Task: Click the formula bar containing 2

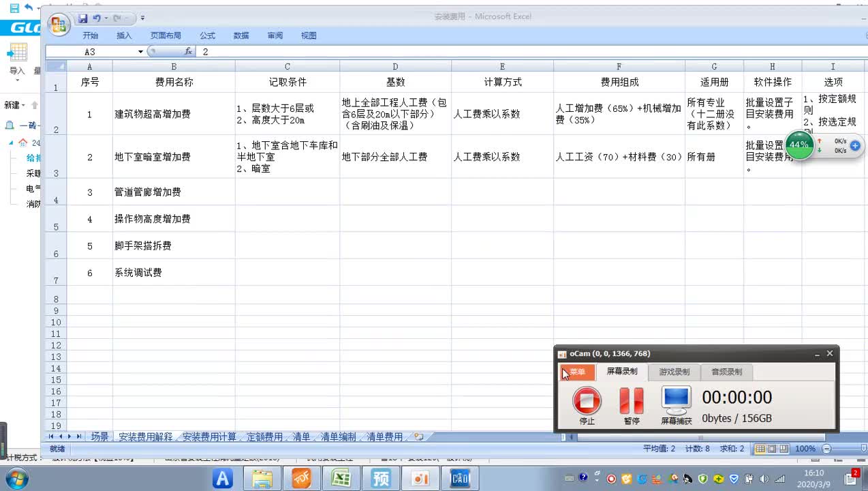Action: coord(531,52)
